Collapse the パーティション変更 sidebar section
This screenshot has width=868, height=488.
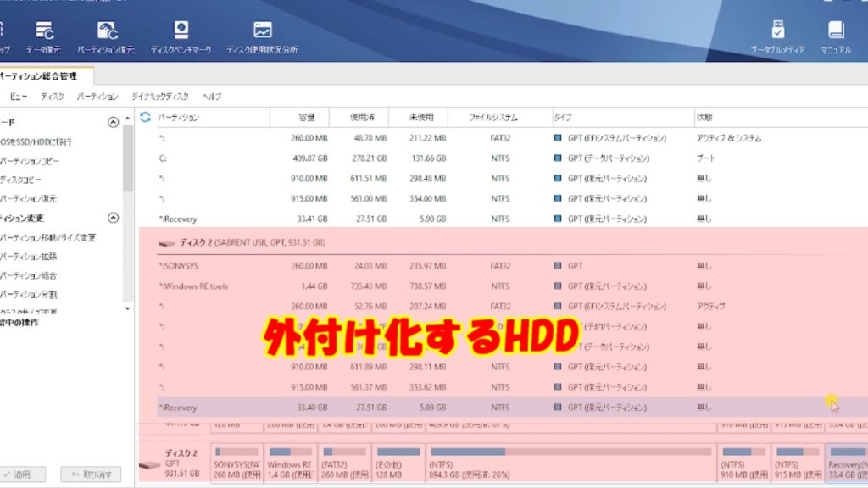pyautogui.click(x=113, y=218)
